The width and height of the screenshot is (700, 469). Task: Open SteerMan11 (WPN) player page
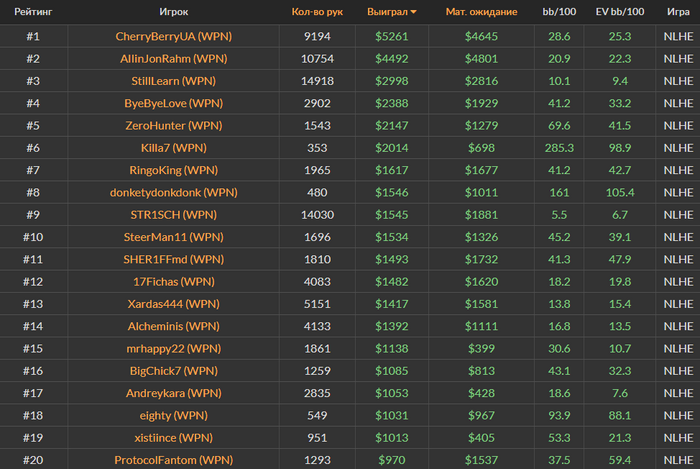pos(174,237)
